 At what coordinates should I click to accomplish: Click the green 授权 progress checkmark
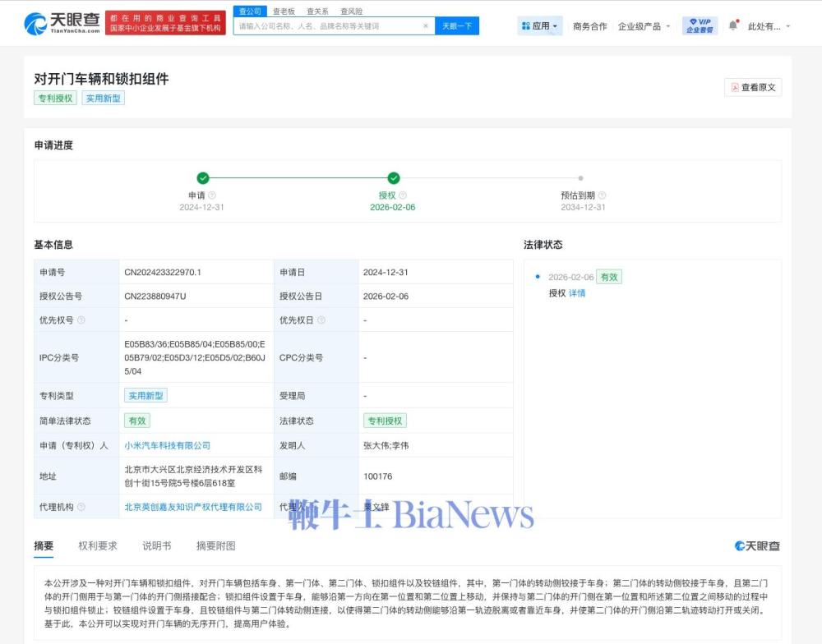point(393,178)
